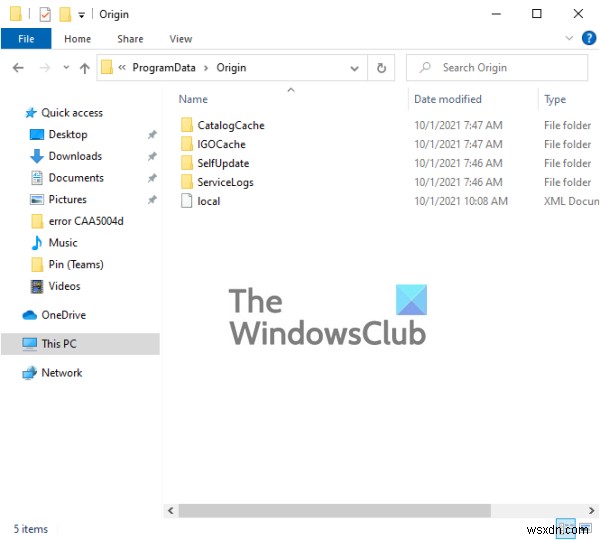Click the horizontal scrollbar thumb
The width and height of the screenshot is (600, 540).
[334, 511]
